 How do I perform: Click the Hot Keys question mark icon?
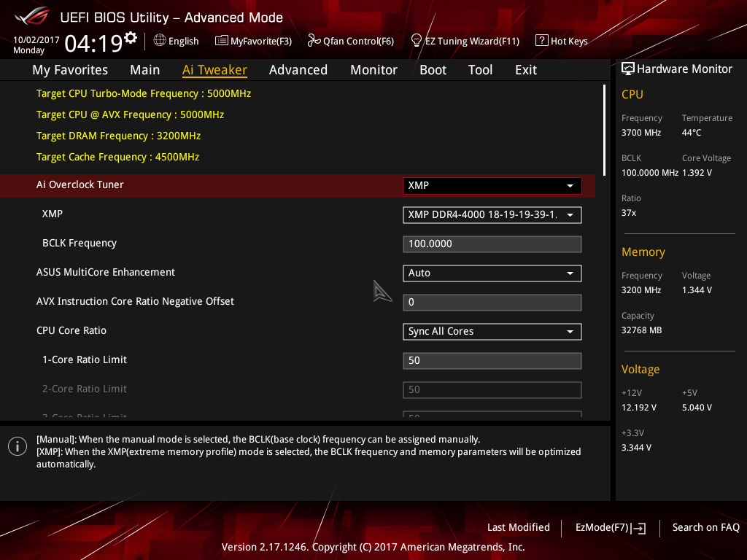tap(542, 41)
